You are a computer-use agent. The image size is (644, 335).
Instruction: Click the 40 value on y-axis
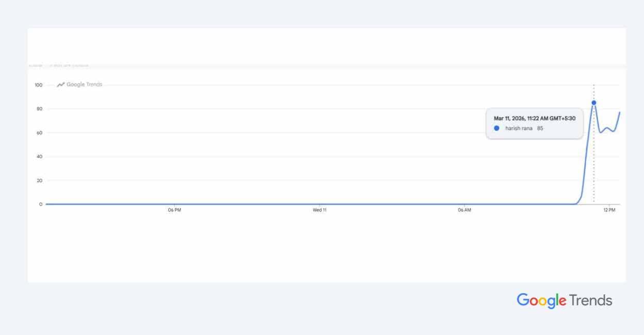39,157
